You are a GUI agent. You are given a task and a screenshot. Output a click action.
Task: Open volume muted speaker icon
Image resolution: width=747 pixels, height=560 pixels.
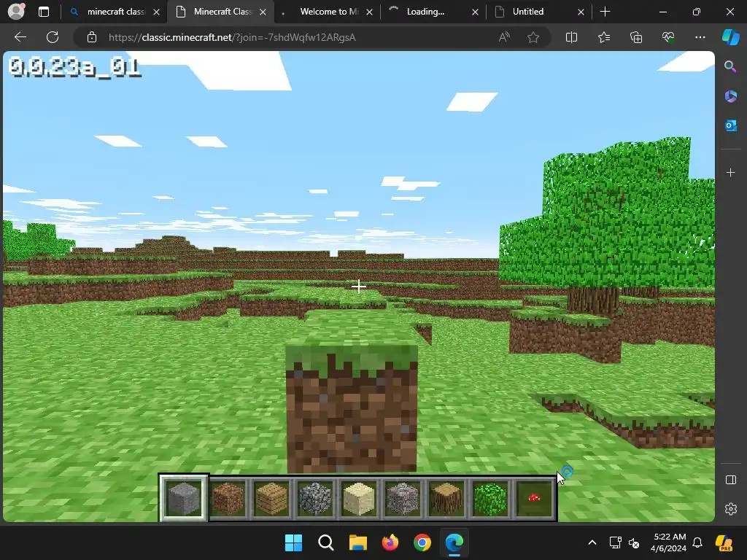tap(634, 542)
